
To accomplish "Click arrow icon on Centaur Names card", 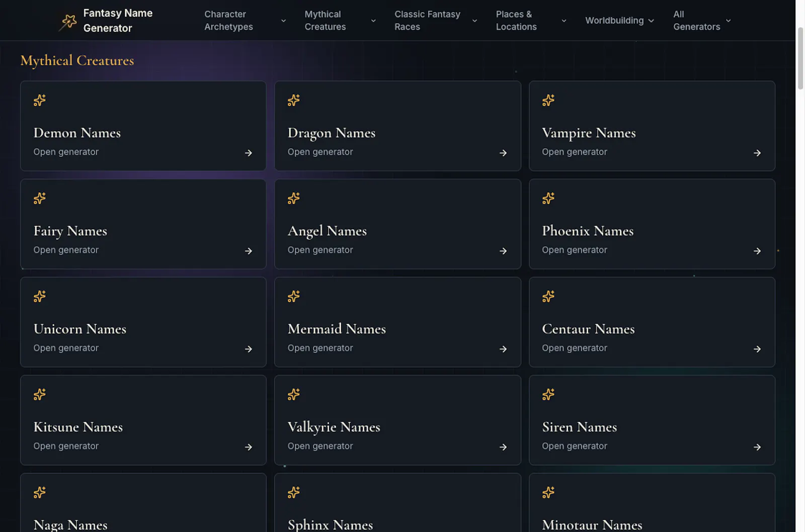I will pos(757,349).
